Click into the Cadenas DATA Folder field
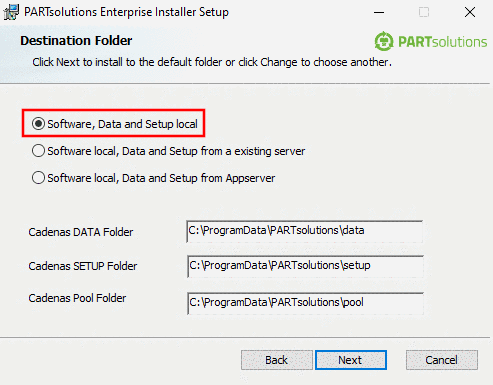493x385 pixels. point(304,231)
